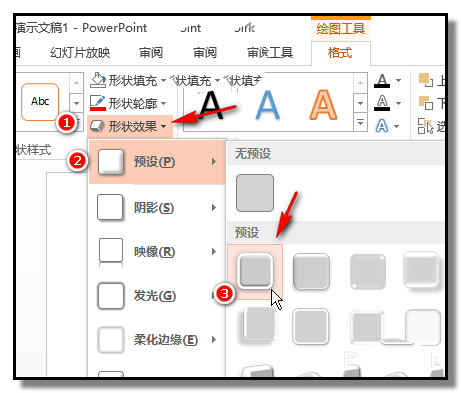Open the 审阅 tab next to 幻灯片放映
The width and height of the screenshot is (461, 393).
click(151, 53)
